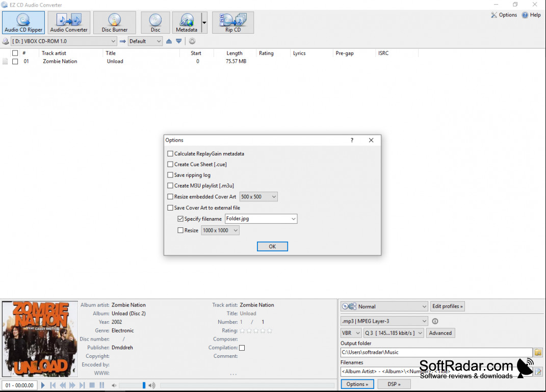
Task: Click the Zombie Nation Unload cover art
Action: (x=40, y=339)
